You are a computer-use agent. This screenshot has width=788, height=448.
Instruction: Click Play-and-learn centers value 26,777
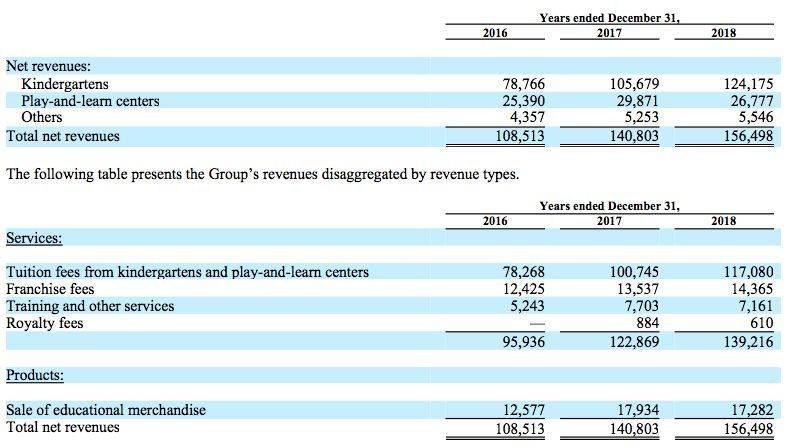(752, 101)
